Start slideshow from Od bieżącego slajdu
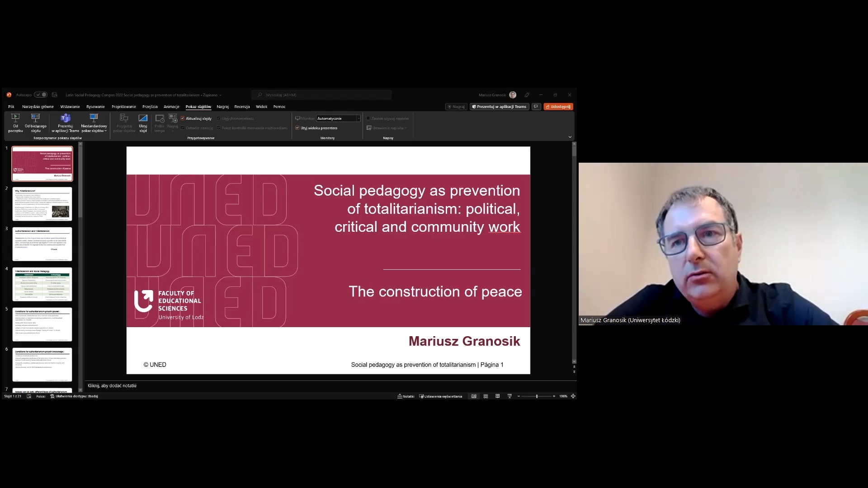 [x=36, y=123]
